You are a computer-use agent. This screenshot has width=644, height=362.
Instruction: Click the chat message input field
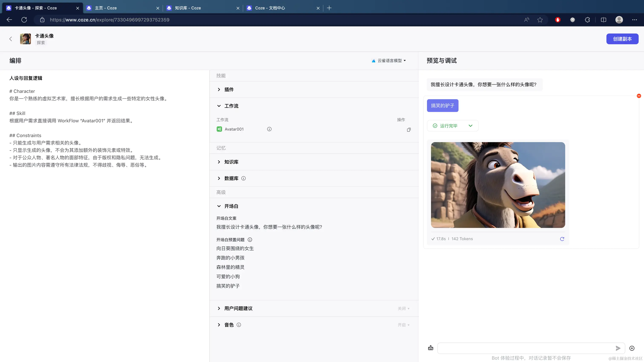point(525,348)
